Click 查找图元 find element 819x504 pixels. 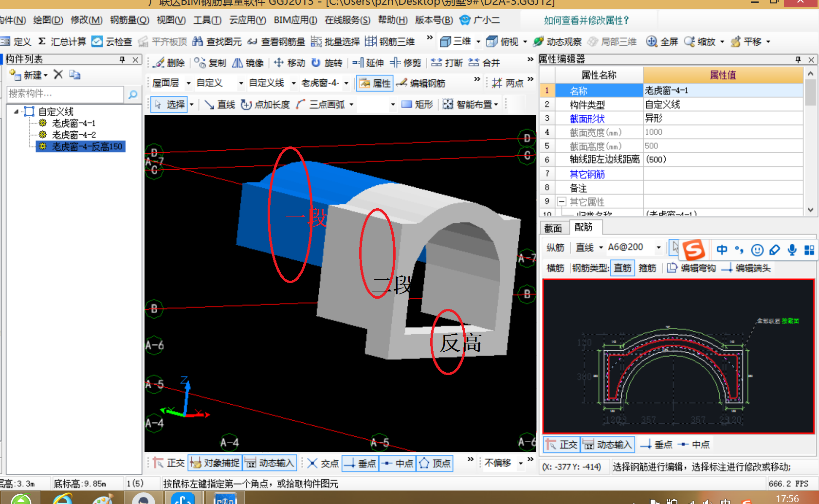pyautogui.click(x=217, y=42)
